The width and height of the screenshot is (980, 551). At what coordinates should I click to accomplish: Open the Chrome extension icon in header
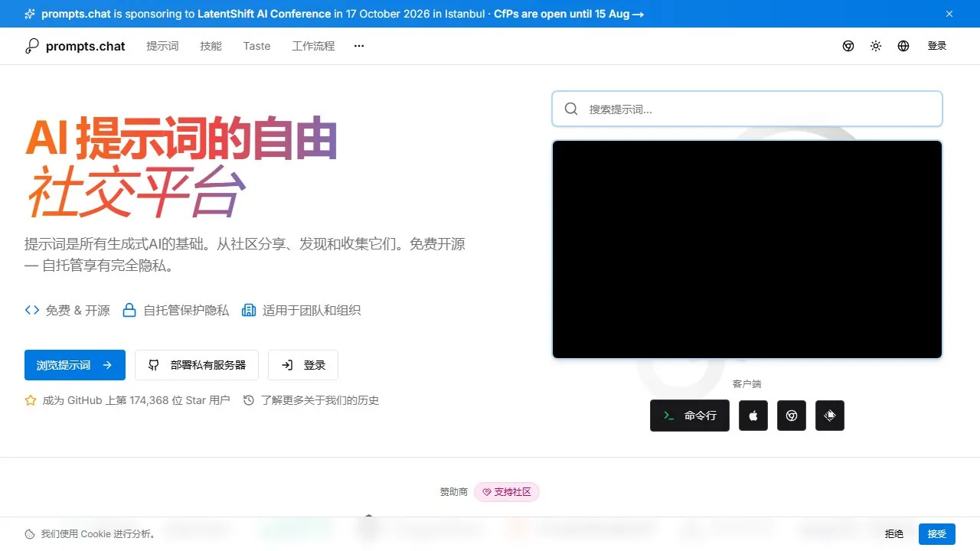click(848, 46)
